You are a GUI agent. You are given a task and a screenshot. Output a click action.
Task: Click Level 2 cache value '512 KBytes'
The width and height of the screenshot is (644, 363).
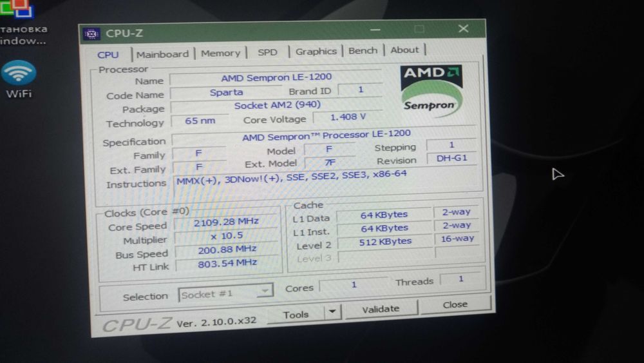(385, 242)
